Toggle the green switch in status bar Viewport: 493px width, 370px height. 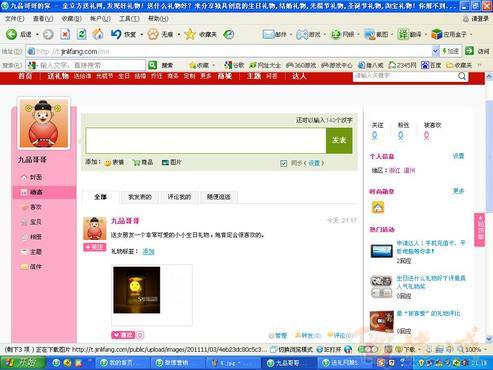pyautogui.click(x=368, y=349)
